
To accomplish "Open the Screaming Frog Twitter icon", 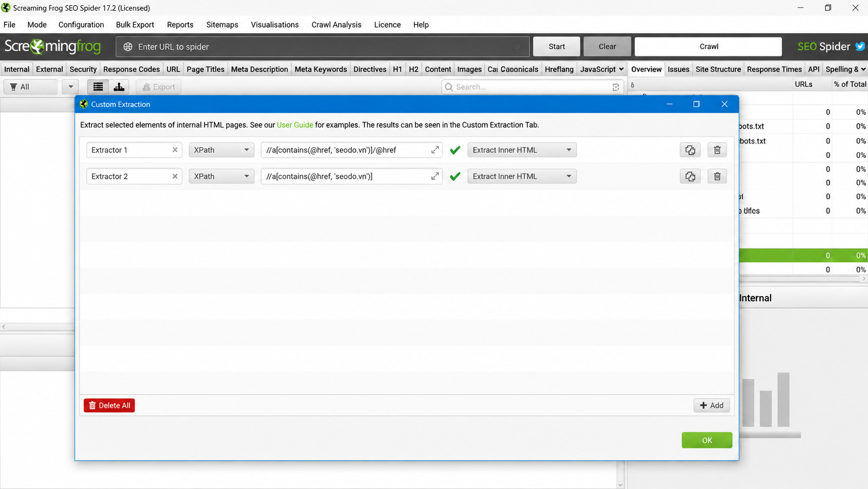I will (x=860, y=46).
